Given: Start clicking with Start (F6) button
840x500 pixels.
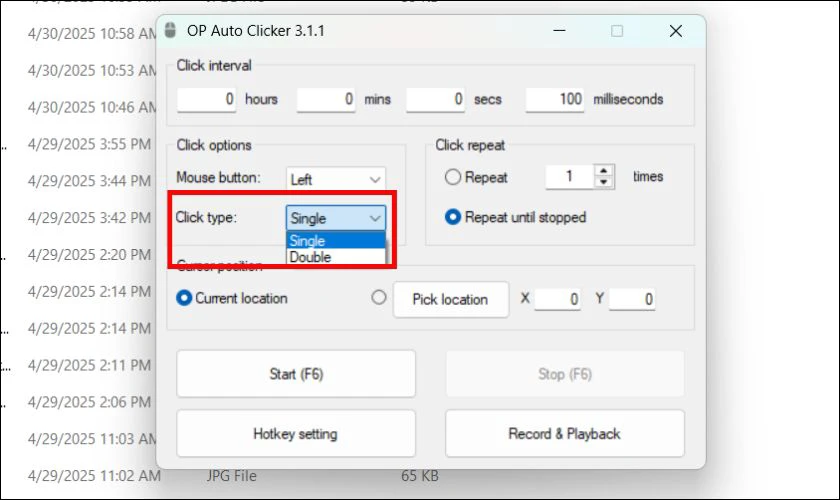Looking at the screenshot, I should tap(296, 374).
